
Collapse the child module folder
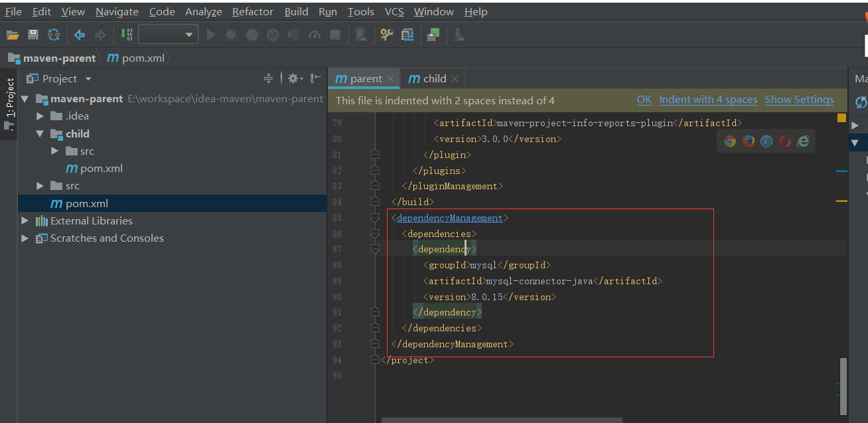tap(40, 133)
